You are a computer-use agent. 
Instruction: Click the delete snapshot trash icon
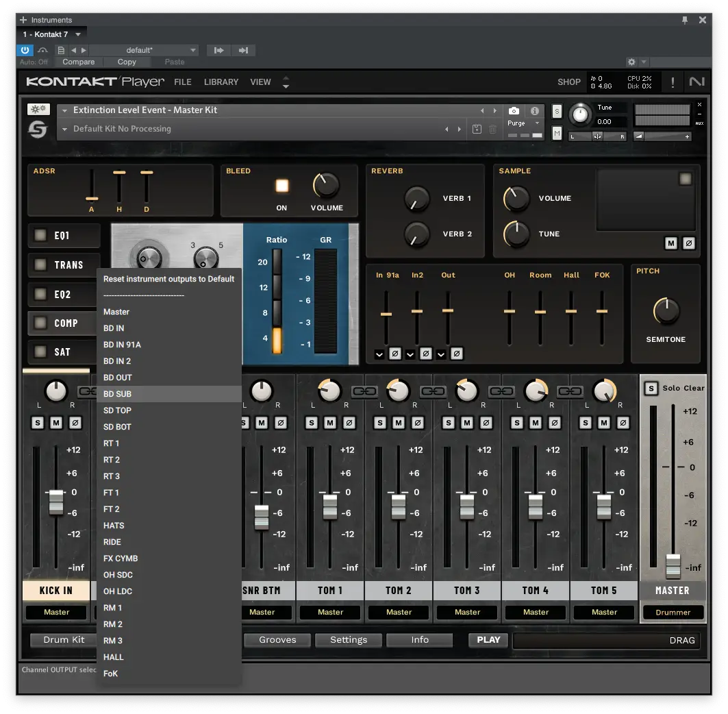[492, 129]
